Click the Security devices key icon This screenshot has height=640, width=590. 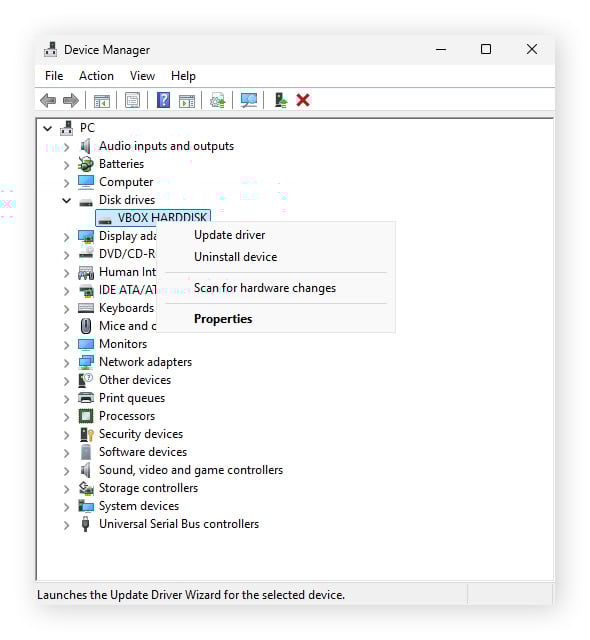click(x=86, y=434)
